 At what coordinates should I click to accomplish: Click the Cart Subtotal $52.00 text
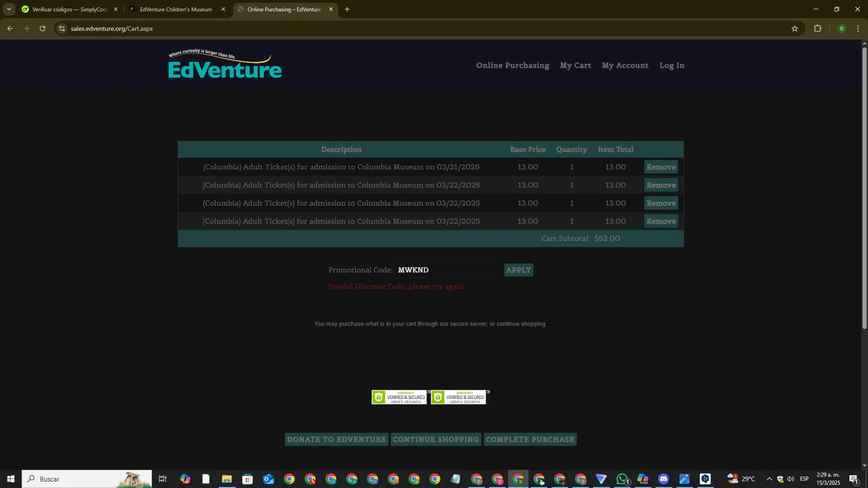tap(580, 238)
